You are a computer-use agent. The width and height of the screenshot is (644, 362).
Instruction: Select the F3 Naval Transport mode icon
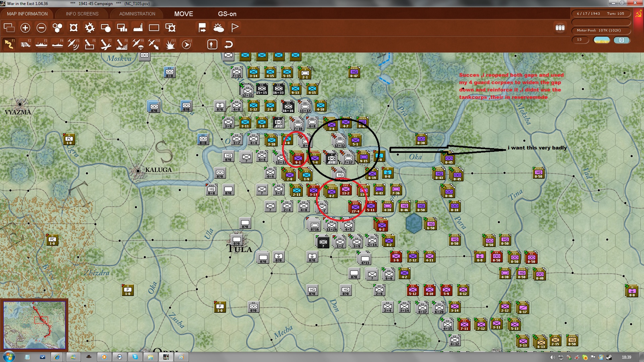[41, 44]
